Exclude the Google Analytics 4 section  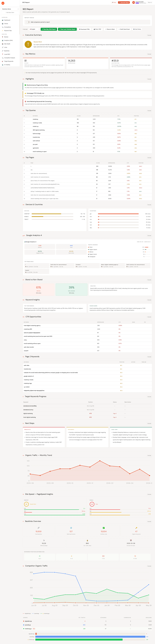click(149, 236)
